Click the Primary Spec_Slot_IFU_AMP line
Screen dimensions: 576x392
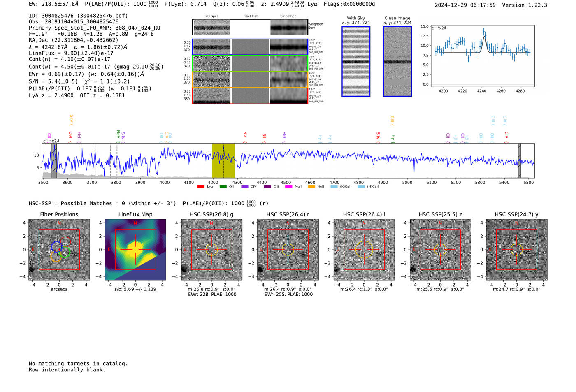click(x=95, y=28)
